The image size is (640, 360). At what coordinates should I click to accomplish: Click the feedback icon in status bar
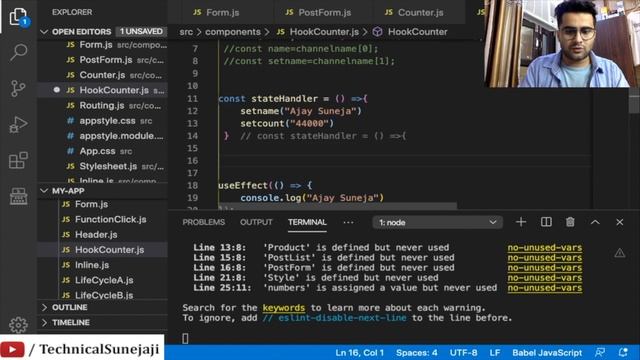pos(600,353)
